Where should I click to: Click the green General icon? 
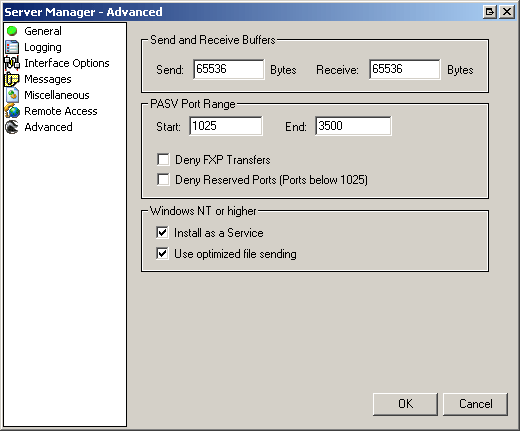pyautogui.click(x=12, y=31)
